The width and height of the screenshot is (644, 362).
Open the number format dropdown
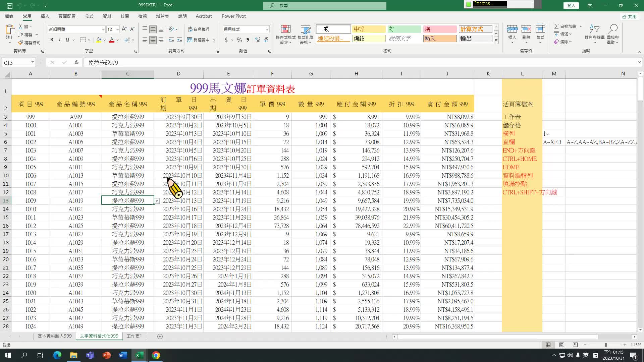tap(267, 29)
